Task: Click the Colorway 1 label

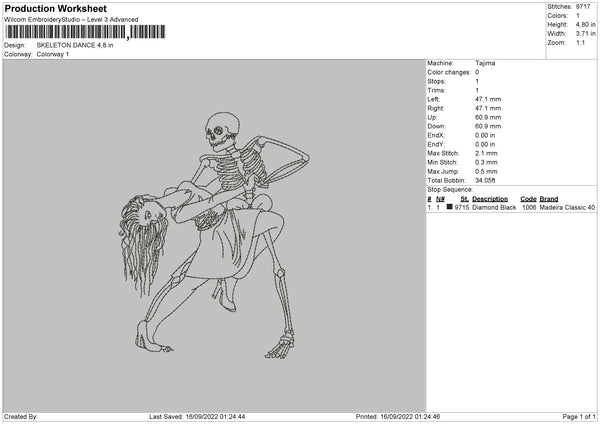Action: click(53, 54)
